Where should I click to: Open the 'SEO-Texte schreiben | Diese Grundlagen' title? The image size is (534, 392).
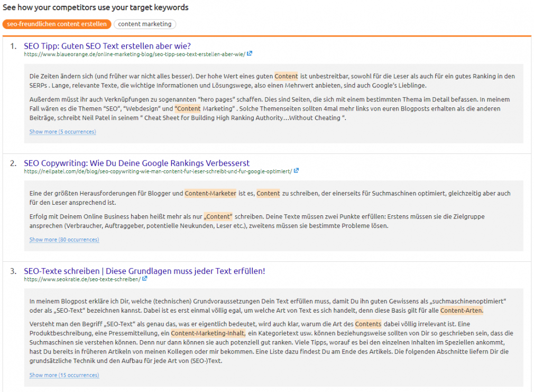[x=144, y=271]
